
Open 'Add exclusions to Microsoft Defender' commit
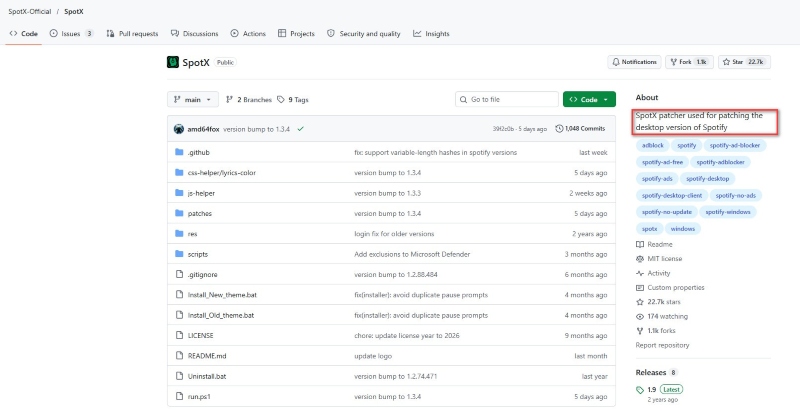412,254
